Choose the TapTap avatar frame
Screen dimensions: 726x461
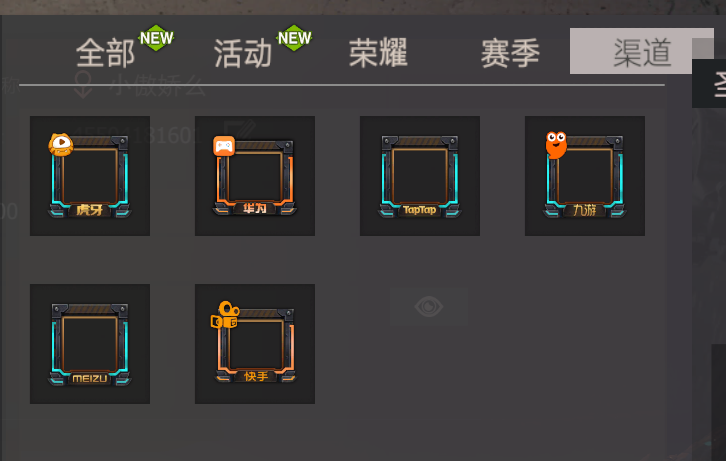coord(419,176)
